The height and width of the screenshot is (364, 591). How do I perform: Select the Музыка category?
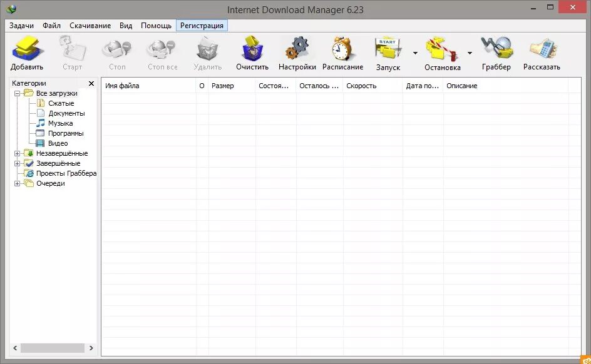[x=60, y=123]
